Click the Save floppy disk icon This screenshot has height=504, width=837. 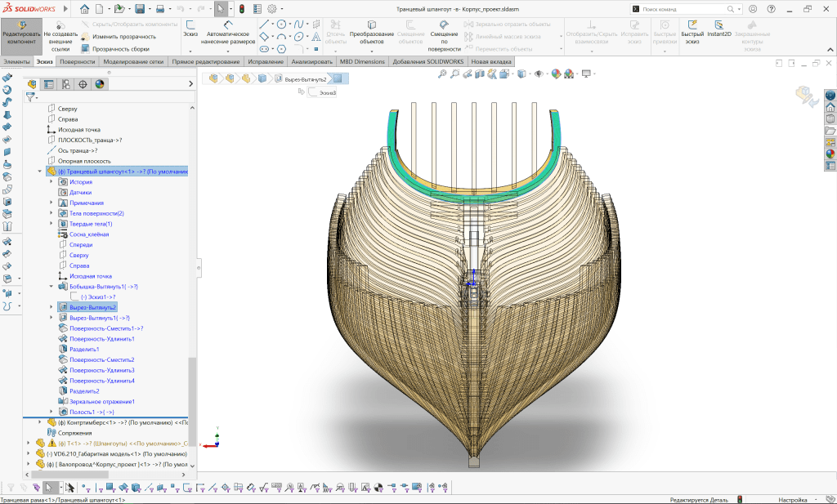pos(140,9)
